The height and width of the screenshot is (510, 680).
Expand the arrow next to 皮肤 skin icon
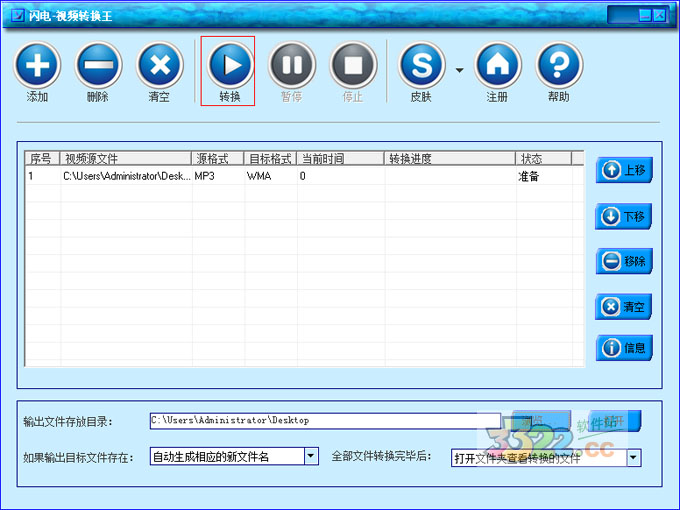pos(460,70)
